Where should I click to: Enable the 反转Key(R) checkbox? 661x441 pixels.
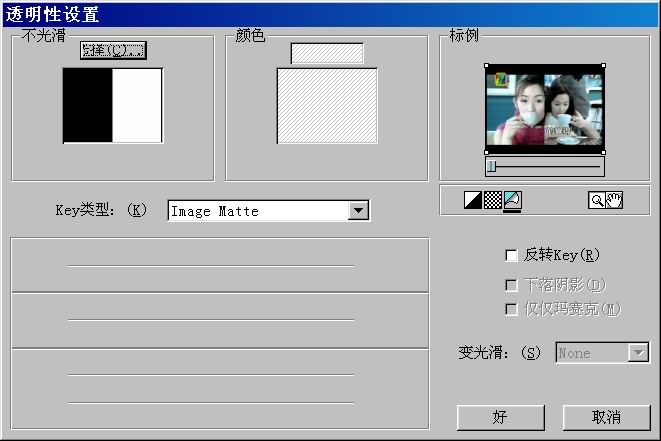[511, 255]
